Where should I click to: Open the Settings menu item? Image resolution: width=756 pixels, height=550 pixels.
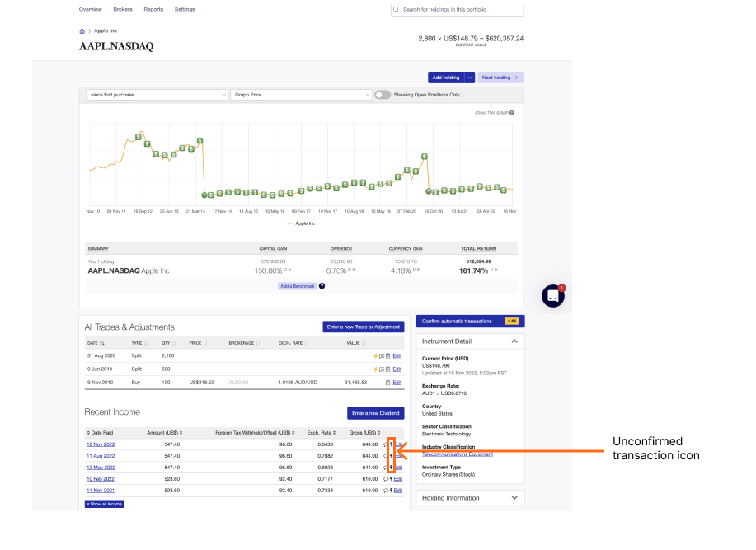(185, 10)
